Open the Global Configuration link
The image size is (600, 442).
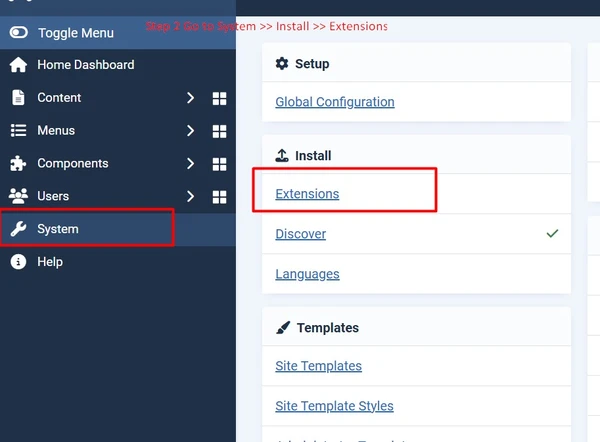pyautogui.click(x=335, y=102)
